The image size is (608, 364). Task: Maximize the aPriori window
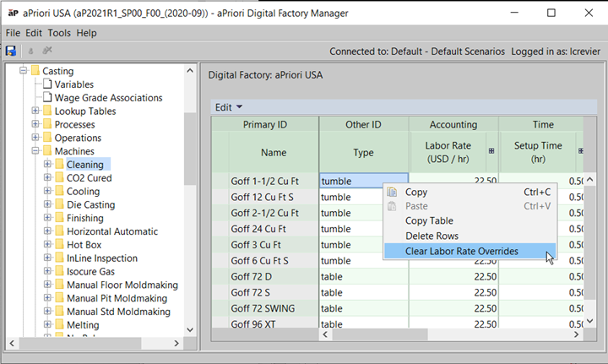551,13
